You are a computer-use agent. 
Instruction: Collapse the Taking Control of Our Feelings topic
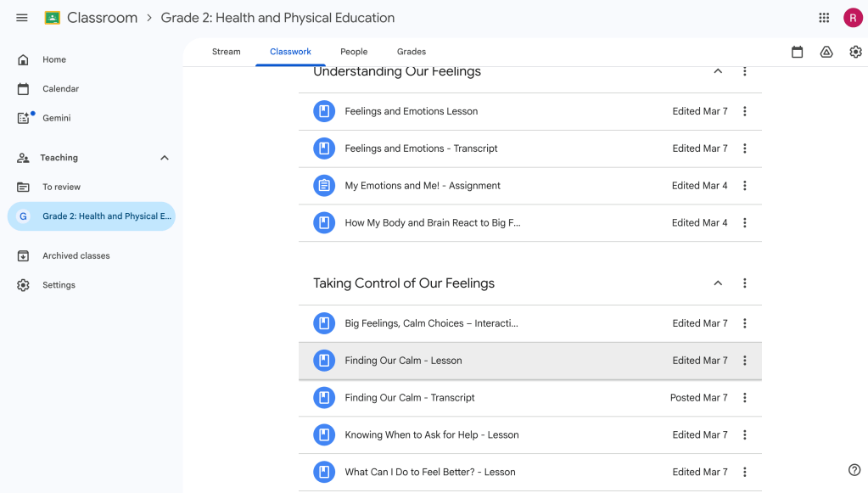click(x=718, y=283)
